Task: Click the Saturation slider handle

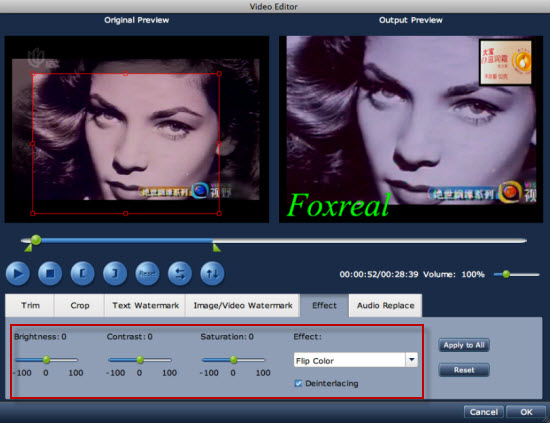Action: tap(234, 360)
